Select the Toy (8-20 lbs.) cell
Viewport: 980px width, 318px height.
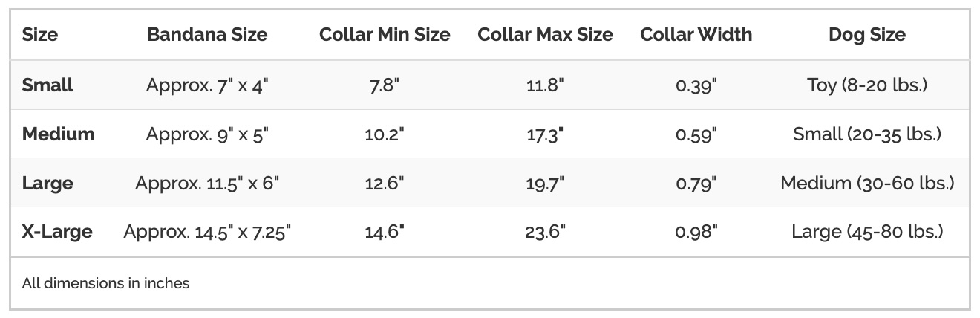867,85
